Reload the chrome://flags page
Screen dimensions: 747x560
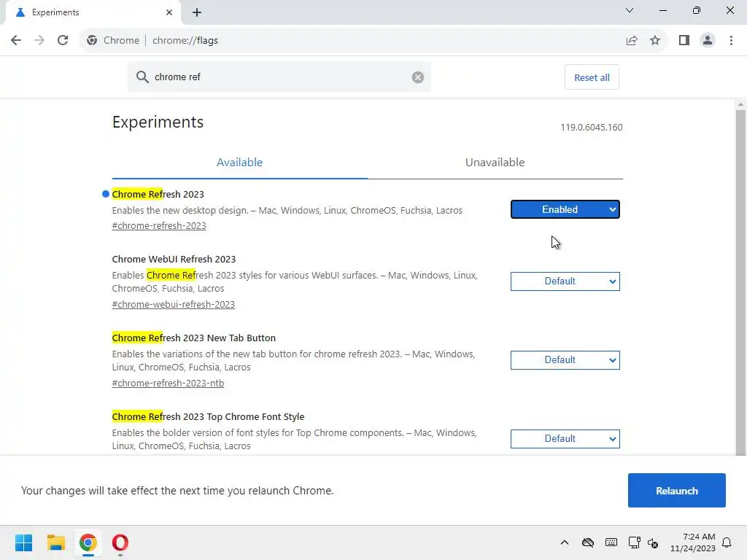coord(63,41)
